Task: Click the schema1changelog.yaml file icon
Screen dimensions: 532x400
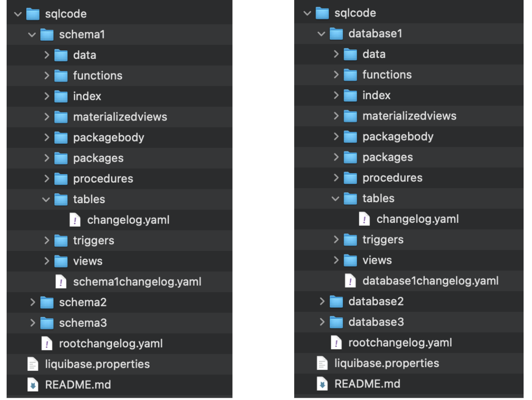Action: point(61,282)
